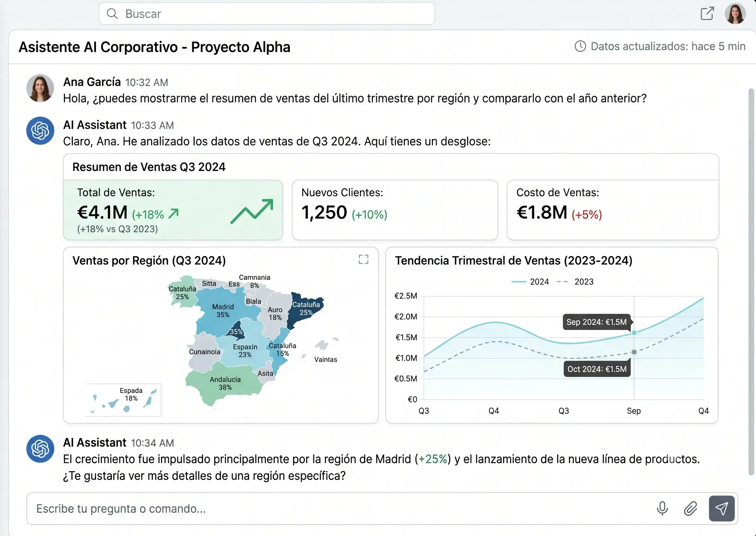
Task: Open the external link share icon
Action: tap(707, 14)
